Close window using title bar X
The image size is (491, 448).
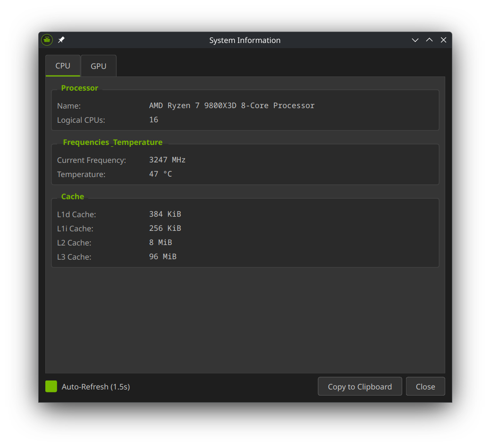tap(443, 40)
